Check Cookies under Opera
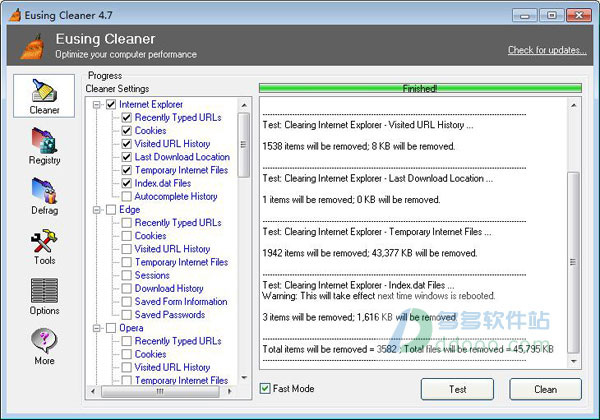This screenshot has height=420, width=600. pos(127,354)
